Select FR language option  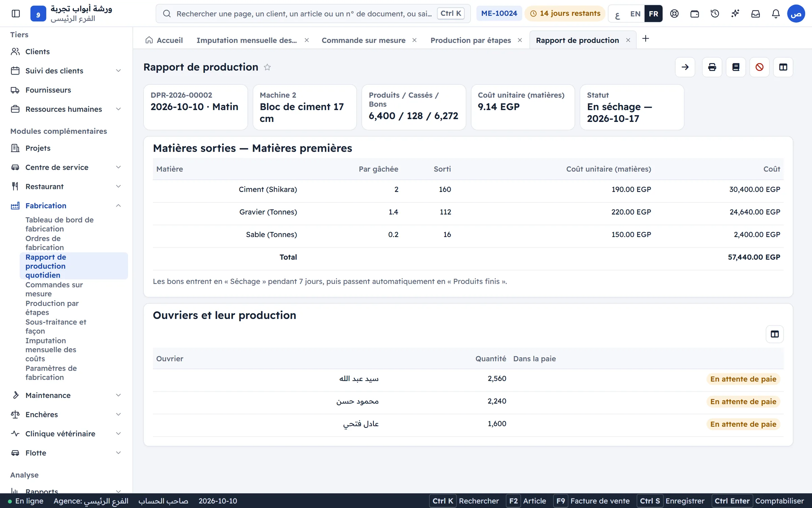pyautogui.click(x=653, y=14)
